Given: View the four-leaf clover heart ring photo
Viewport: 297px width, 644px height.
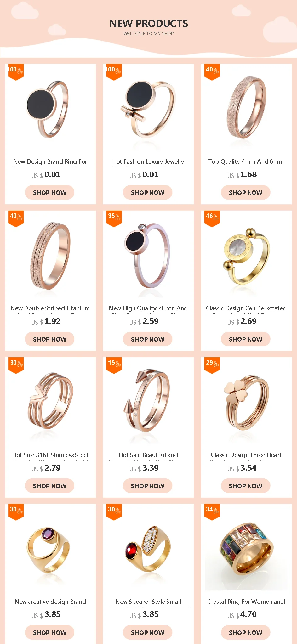Looking at the screenshot, I should [x=246, y=402].
